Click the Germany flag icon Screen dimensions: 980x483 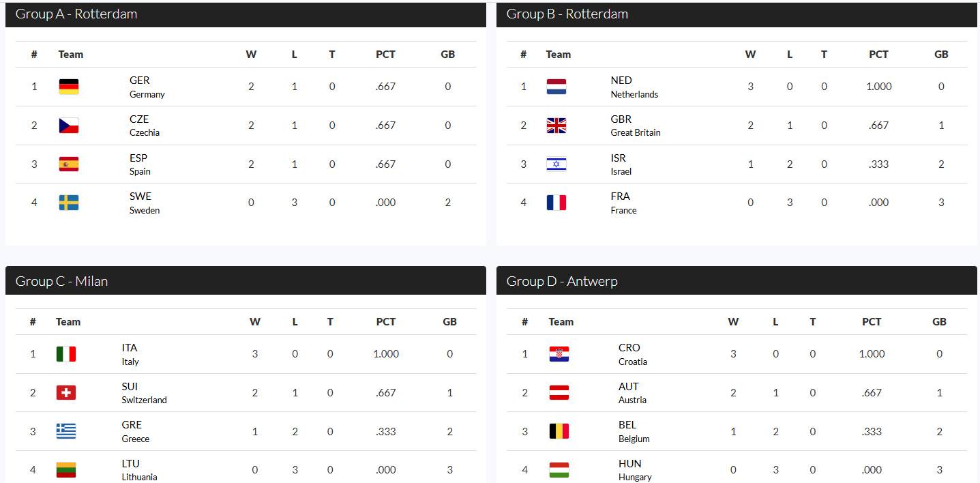point(69,87)
